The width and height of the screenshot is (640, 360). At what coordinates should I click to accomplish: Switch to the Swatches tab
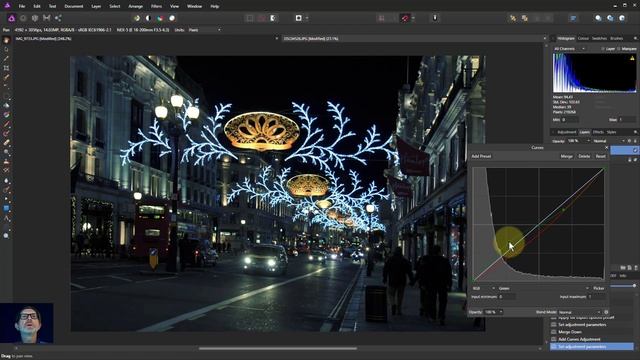click(599, 38)
